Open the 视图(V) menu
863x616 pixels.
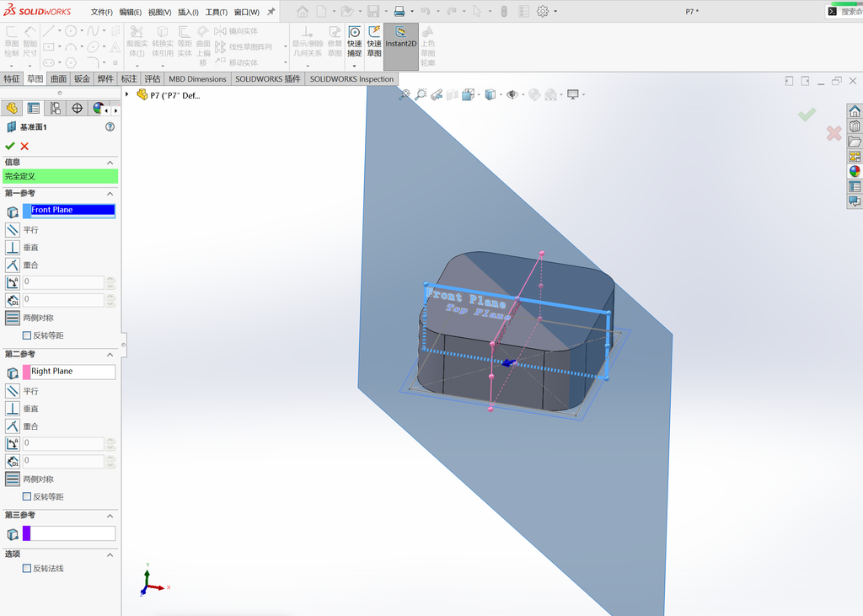[x=159, y=12]
